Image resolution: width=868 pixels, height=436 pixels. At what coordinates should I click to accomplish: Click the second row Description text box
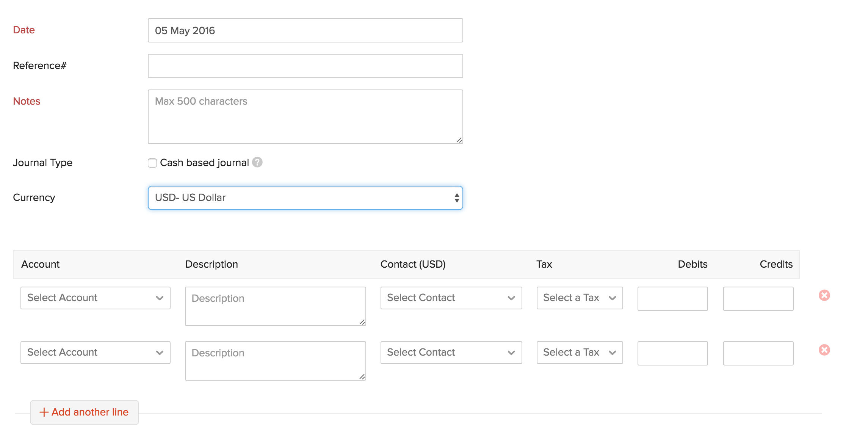(x=275, y=361)
